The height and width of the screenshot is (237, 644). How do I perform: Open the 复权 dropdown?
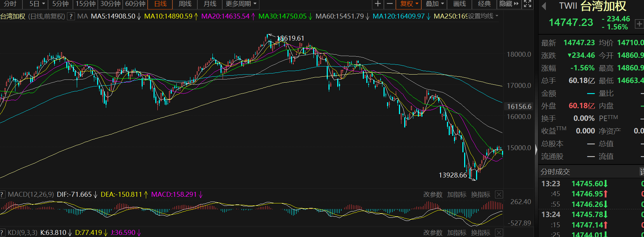[409, 4]
